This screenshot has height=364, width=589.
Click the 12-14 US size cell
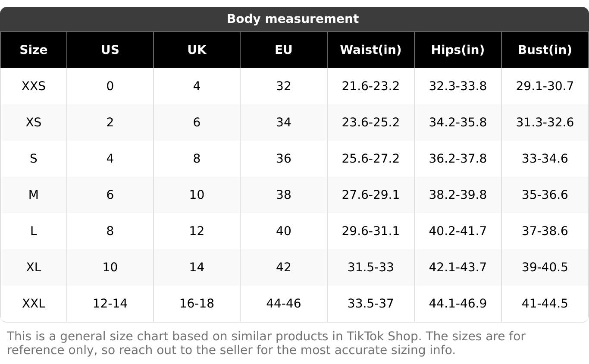(110, 304)
